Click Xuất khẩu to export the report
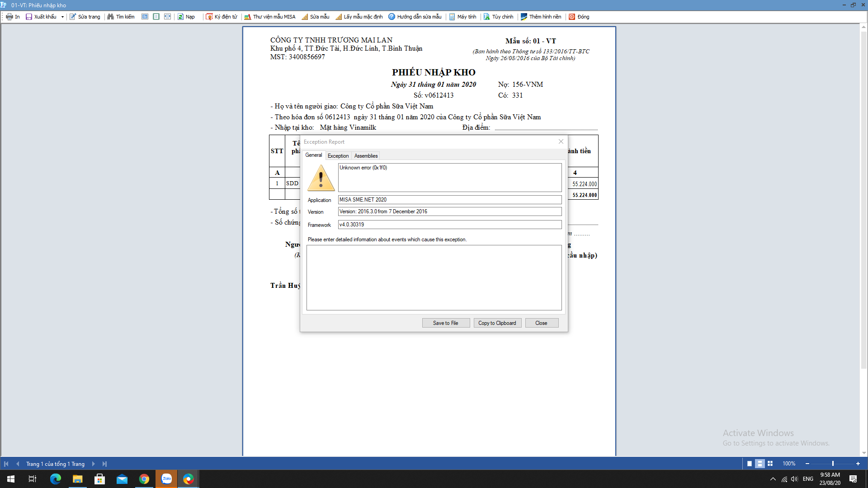The width and height of the screenshot is (868, 488). 41,17
